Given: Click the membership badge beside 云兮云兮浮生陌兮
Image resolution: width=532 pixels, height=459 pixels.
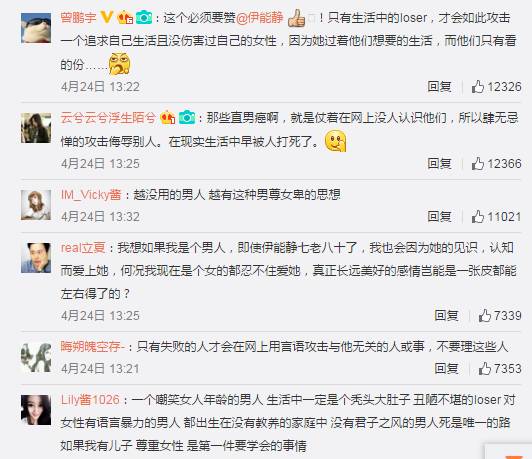Looking at the screenshot, I should tap(168, 117).
